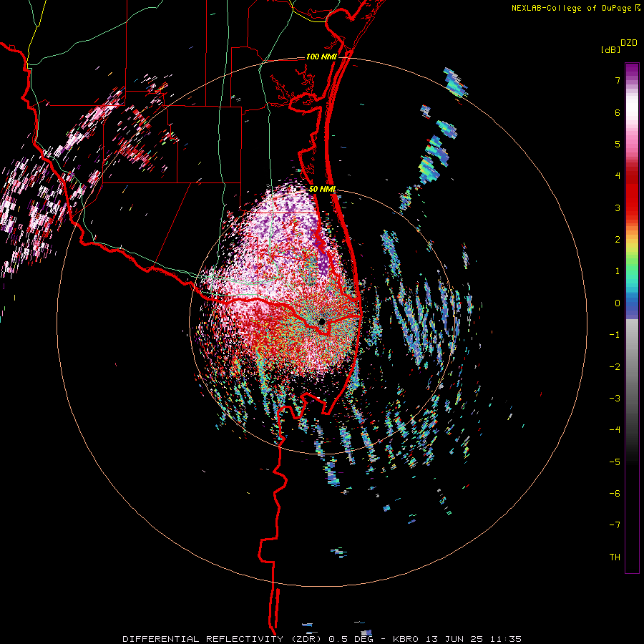Click the KBRO radar site black dot

point(321,321)
